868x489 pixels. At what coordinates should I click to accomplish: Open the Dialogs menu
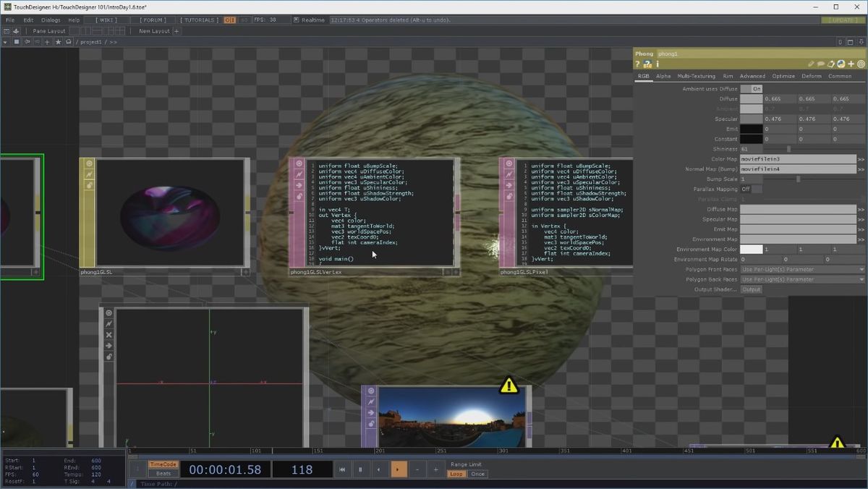click(x=51, y=20)
